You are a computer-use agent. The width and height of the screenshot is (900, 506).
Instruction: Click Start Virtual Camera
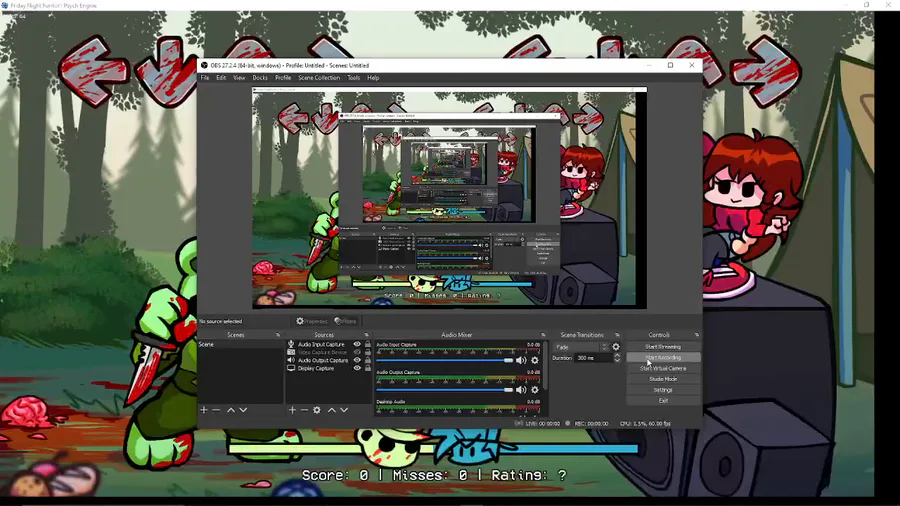[x=663, y=368]
